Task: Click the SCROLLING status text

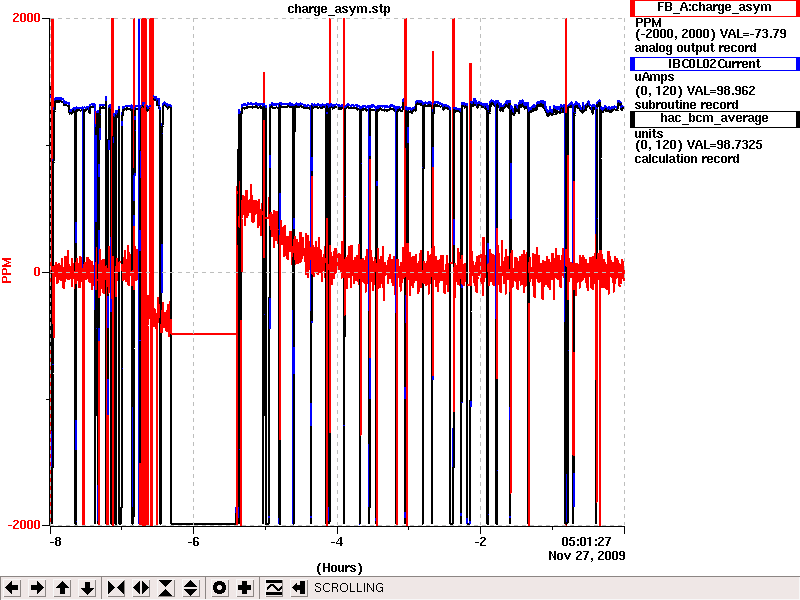Action: [x=348, y=588]
